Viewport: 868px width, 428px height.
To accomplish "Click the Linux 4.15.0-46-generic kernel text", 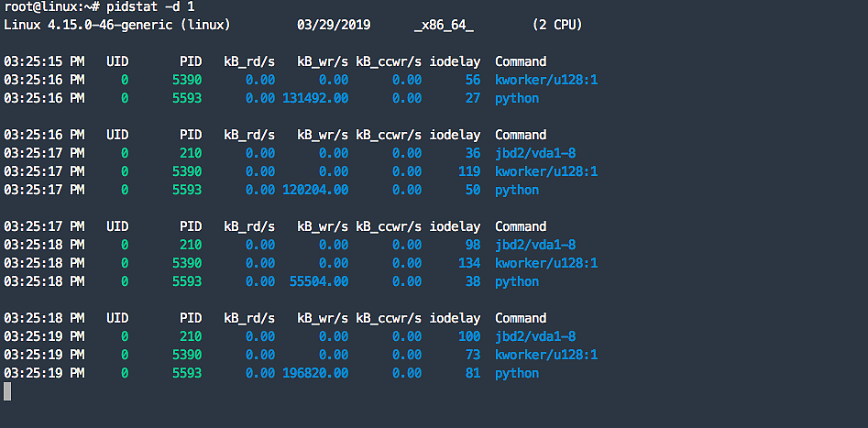I will pyautogui.click(x=116, y=25).
